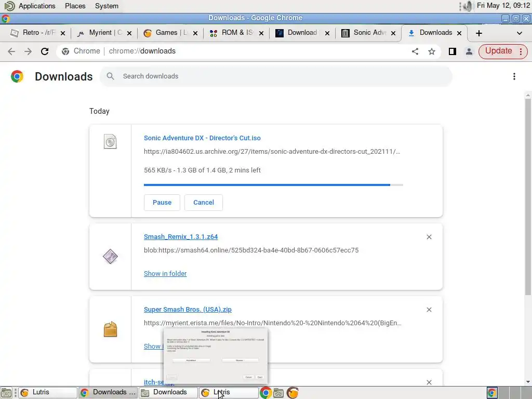The image size is (532, 399).
Task: Click the Chrome site info icon
Action: [x=65, y=51]
